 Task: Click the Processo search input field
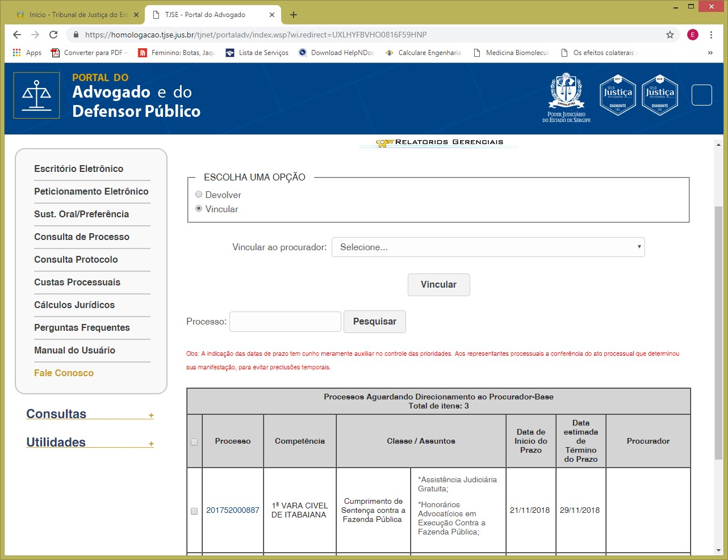[x=285, y=321]
